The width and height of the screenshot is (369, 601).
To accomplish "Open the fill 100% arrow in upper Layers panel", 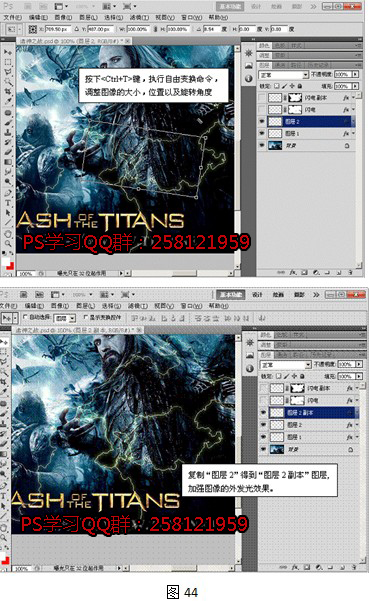I will (x=356, y=86).
